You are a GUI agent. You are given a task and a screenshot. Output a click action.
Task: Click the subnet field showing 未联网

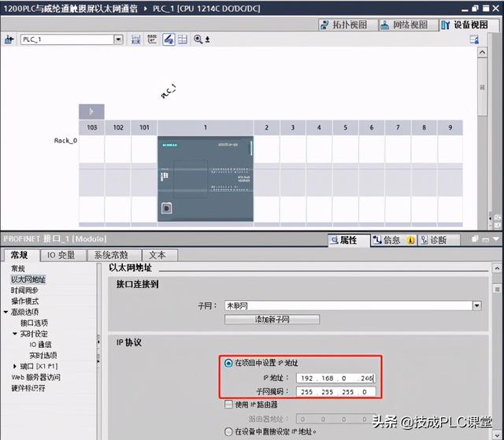coord(348,305)
